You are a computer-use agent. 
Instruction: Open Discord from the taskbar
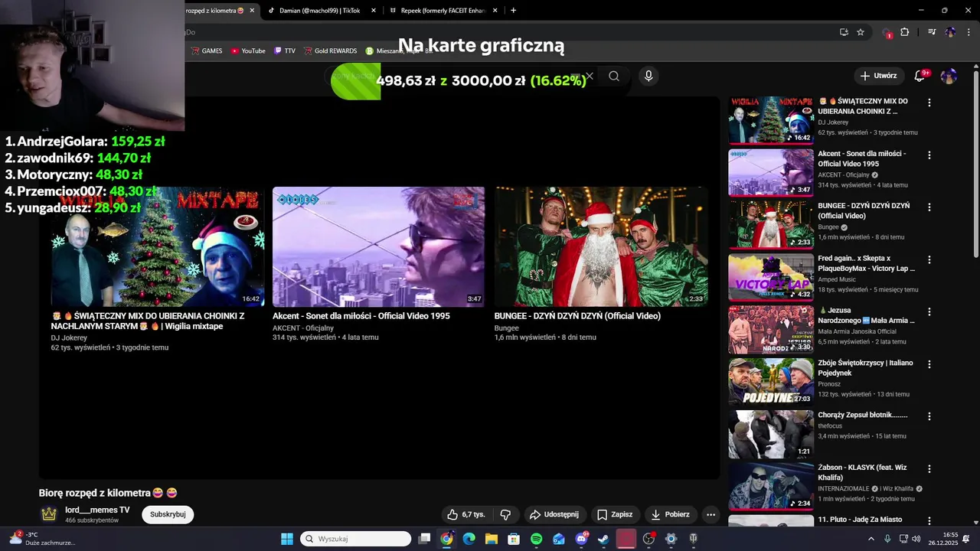pos(581,539)
